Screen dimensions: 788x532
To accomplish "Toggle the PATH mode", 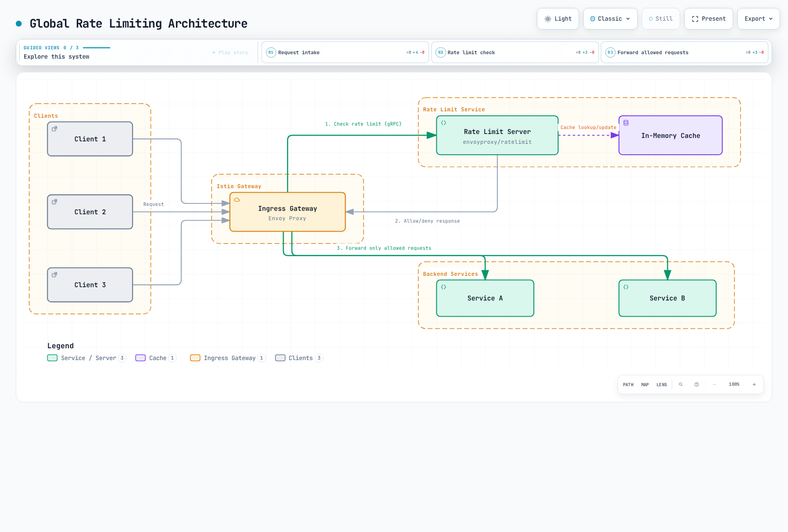I will pyautogui.click(x=628, y=385).
